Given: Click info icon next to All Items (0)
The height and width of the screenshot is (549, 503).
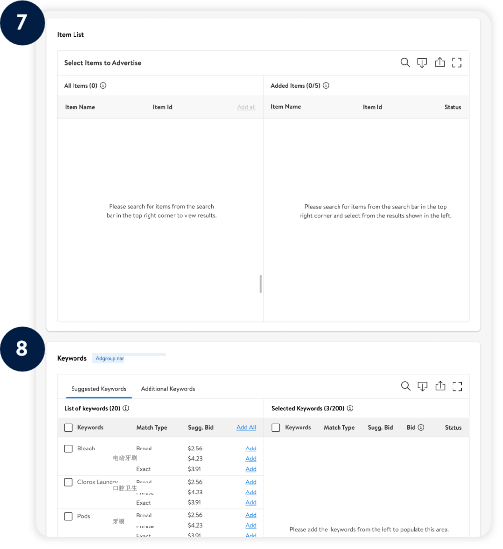Looking at the screenshot, I should [x=103, y=85].
